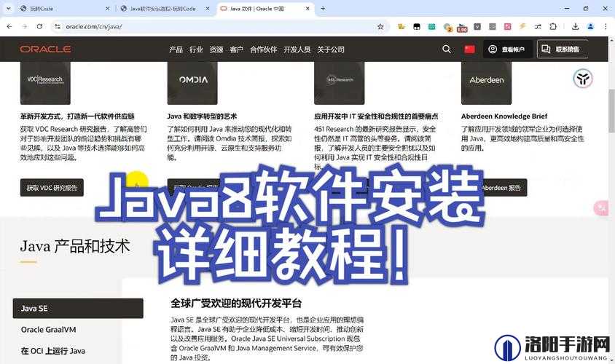This screenshot has height=364, width=615.
Task: Open the browser downloads panel
Action: click(575, 27)
